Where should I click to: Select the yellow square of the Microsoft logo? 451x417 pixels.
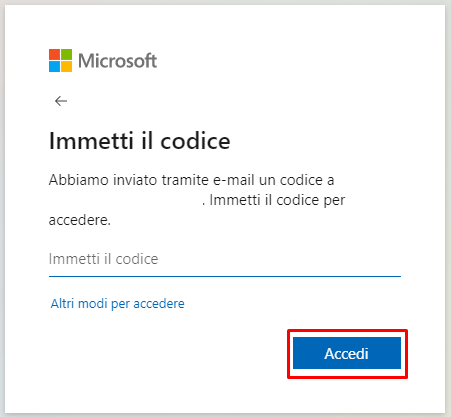click(x=66, y=67)
